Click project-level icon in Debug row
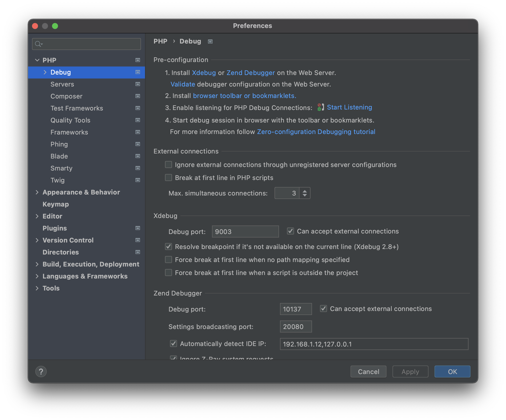The image size is (506, 420). pos(137,72)
